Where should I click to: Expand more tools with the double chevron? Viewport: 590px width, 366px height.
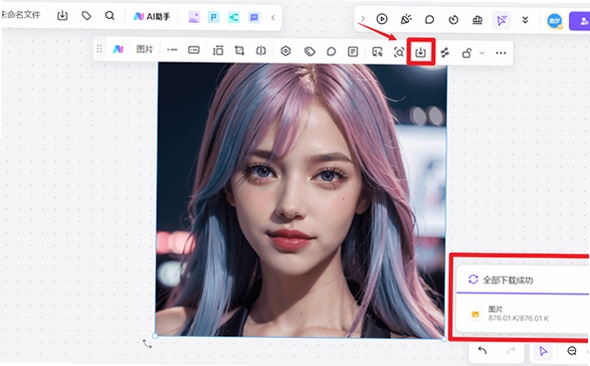click(525, 20)
